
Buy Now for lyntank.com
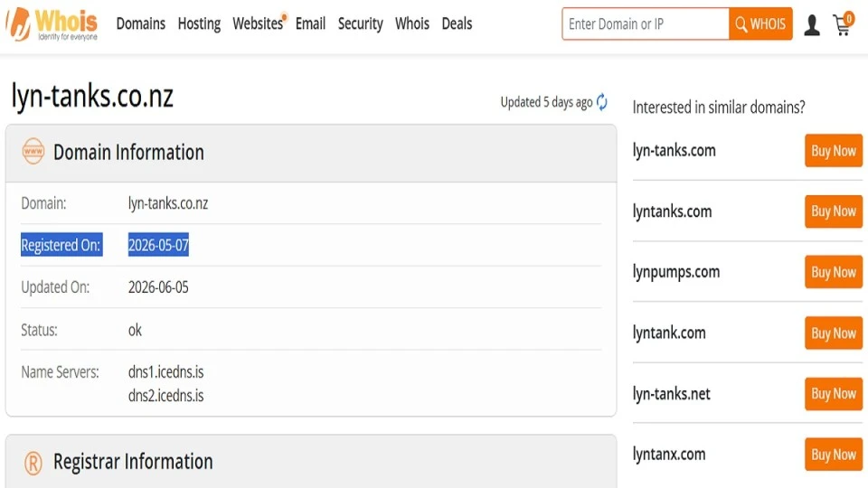(x=834, y=333)
